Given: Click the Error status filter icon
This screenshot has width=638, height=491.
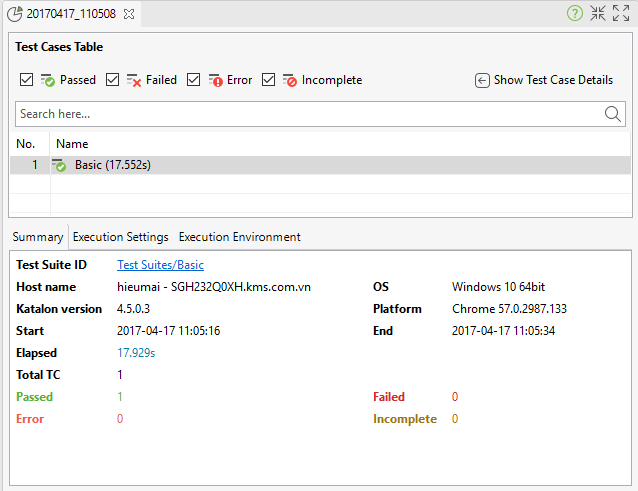Looking at the screenshot, I should (216, 80).
